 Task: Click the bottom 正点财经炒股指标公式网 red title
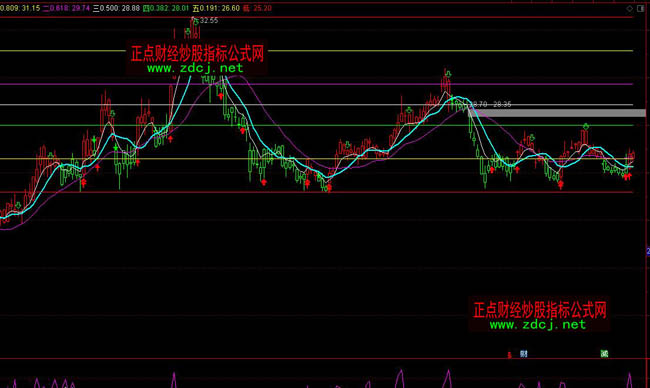click(540, 310)
